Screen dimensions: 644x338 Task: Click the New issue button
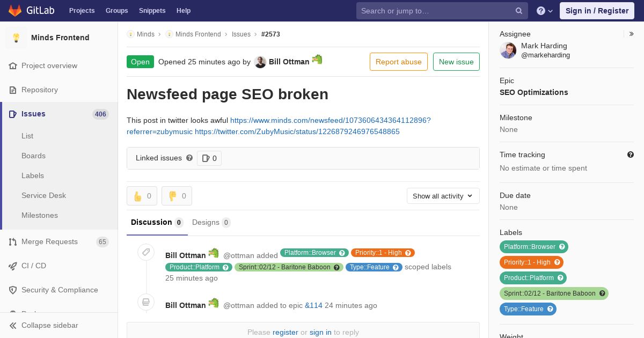coord(456,62)
